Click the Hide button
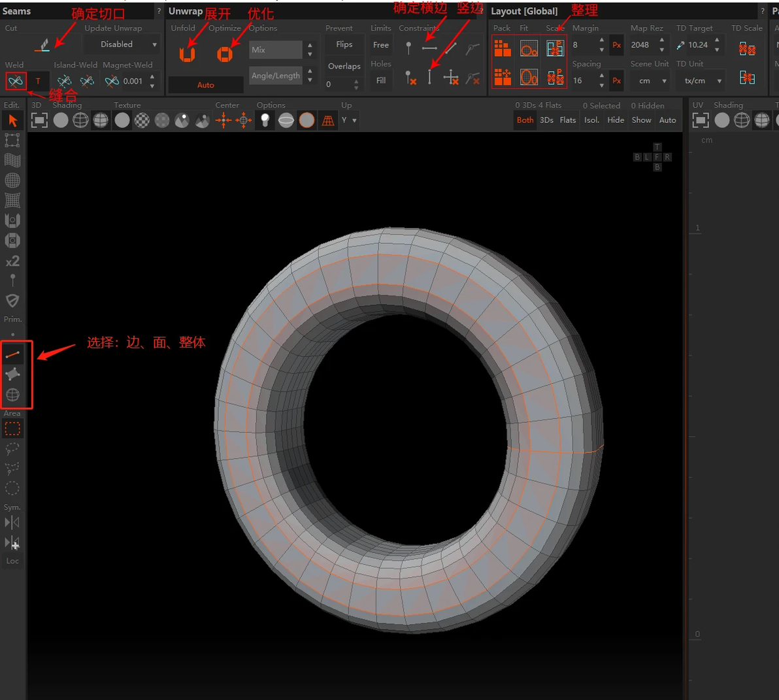The height and width of the screenshot is (700, 779). 616,120
